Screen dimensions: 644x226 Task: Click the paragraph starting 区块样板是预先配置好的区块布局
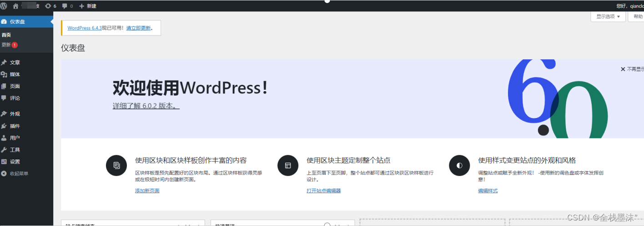pos(198,176)
